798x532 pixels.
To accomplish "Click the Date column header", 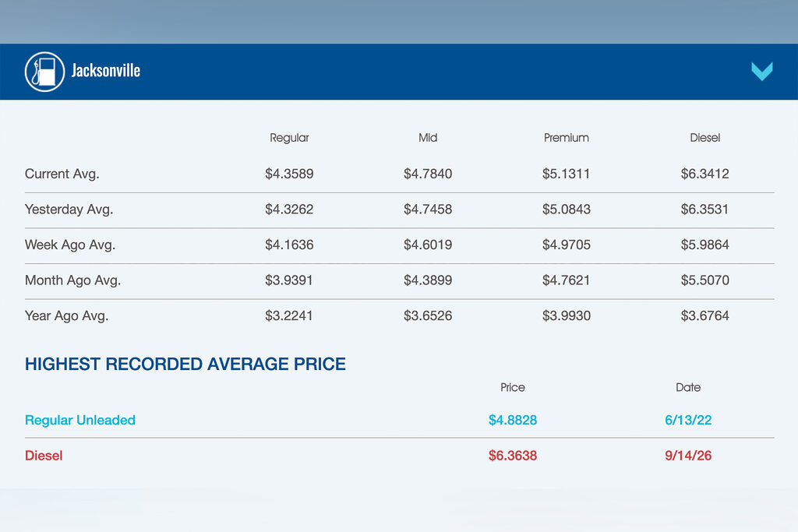I will click(688, 388).
